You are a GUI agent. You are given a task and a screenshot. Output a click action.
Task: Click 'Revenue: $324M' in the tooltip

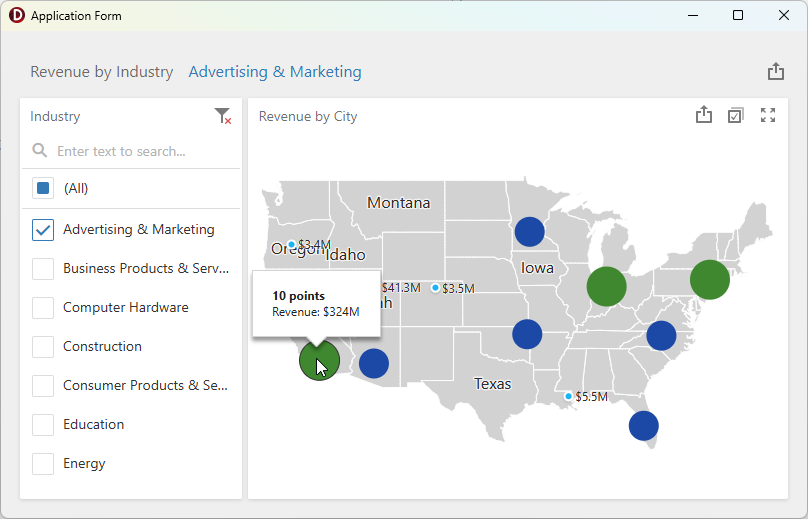[316, 312]
